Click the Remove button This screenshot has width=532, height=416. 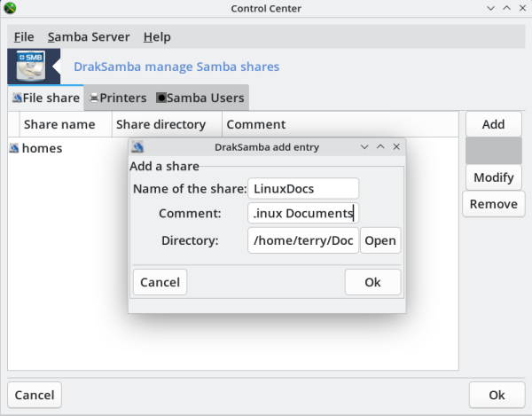click(x=493, y=204)
